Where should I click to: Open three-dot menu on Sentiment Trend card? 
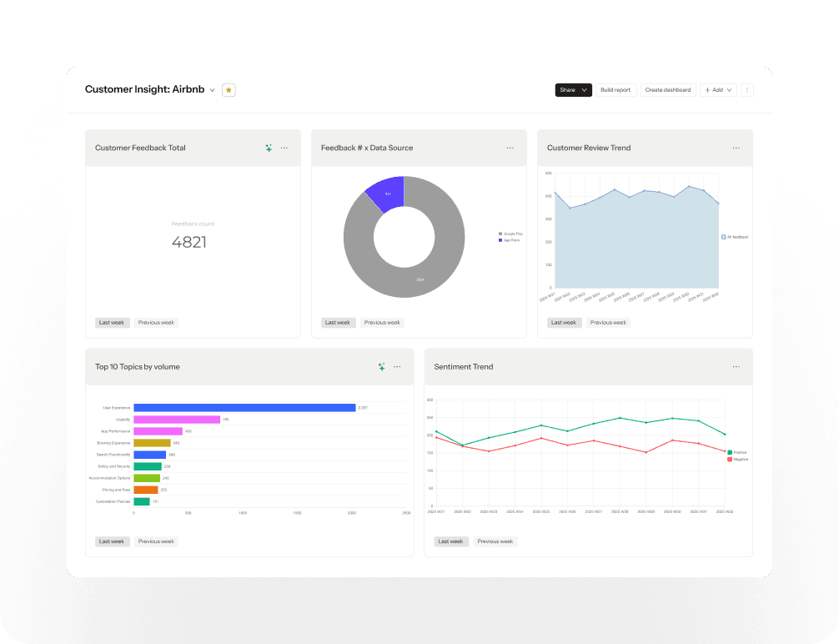coord(736,367)
